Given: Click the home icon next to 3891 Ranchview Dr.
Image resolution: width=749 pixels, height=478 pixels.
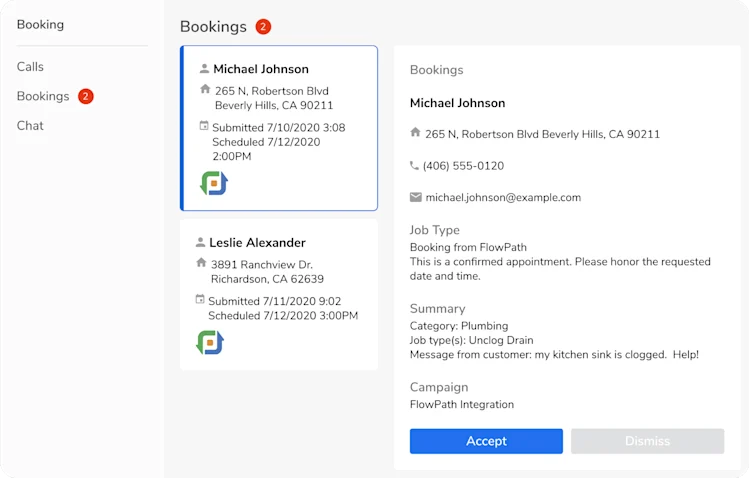Looking at the screenshot, I should [201, 263].
